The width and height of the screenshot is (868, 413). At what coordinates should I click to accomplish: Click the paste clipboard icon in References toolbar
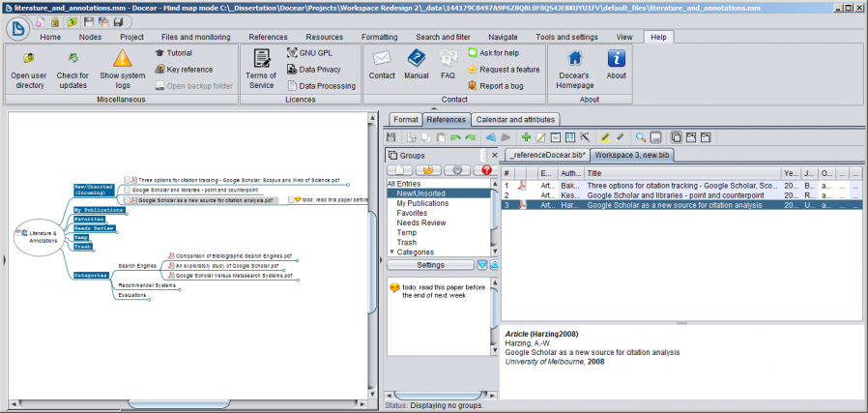(441, 137)
